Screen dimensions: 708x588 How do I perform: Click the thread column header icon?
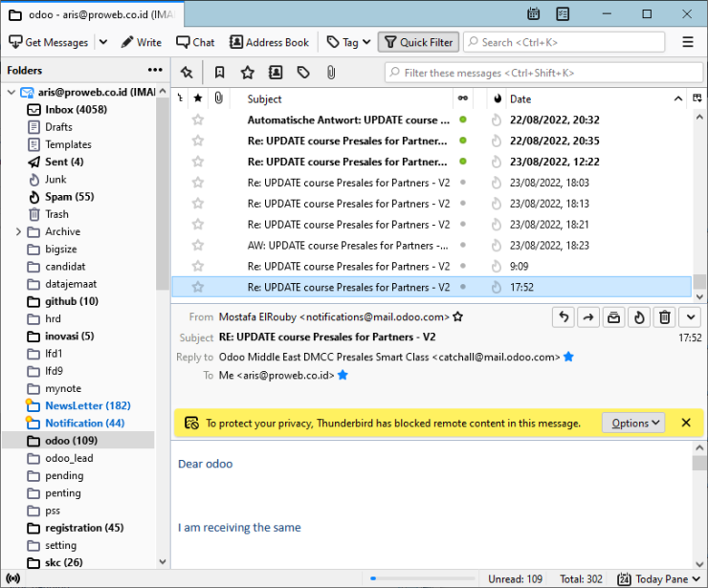[180, 98]
